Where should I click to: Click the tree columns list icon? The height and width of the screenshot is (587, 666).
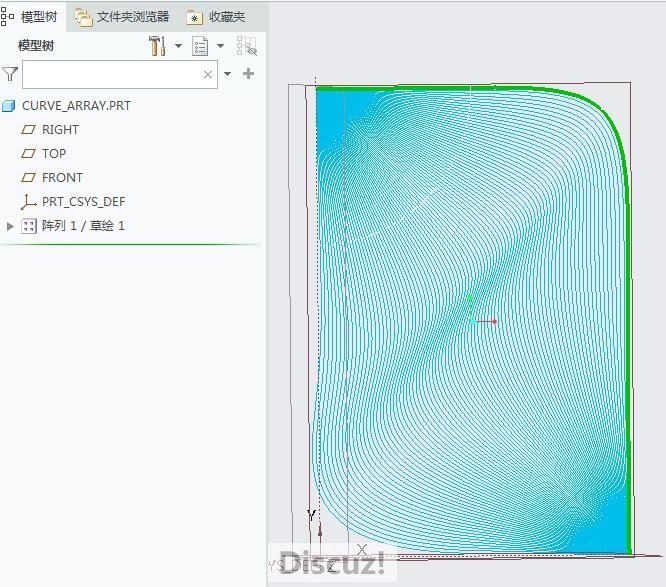pos(200,46)
